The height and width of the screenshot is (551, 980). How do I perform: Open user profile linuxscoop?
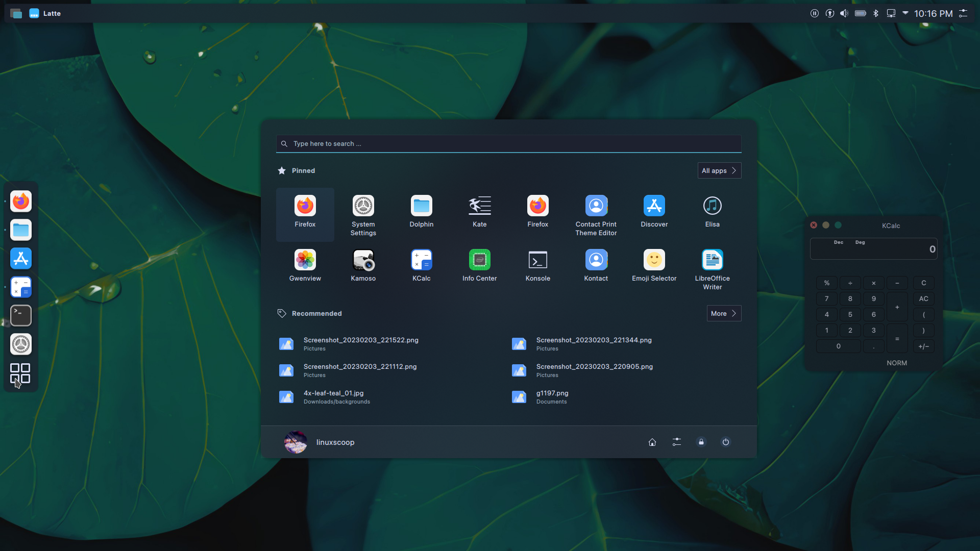pyautogui.click(x=320, y=442)
